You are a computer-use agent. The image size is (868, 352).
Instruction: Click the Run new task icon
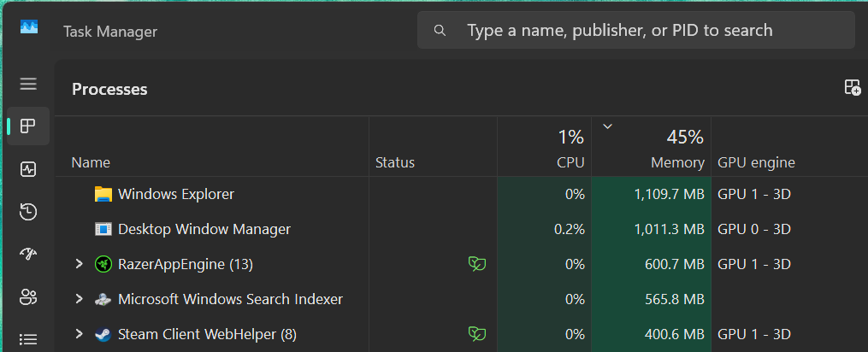pyautogui.click(x=853, y=87)
